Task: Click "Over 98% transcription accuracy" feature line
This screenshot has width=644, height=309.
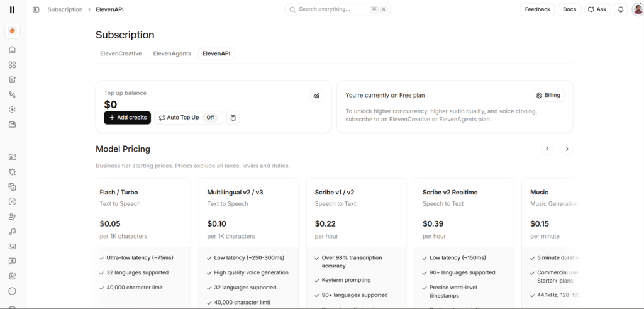Action: tap(352, 262)
